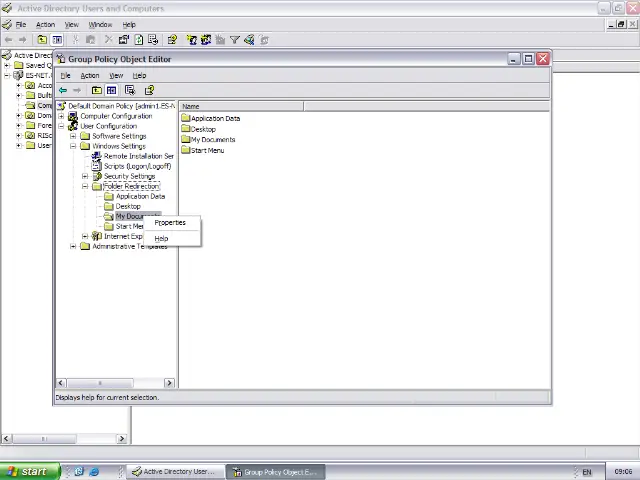This screenshot has width=640, height=480.
Task: Click Up one level icon in Active Directory toolbar
Action: [42, 40]
